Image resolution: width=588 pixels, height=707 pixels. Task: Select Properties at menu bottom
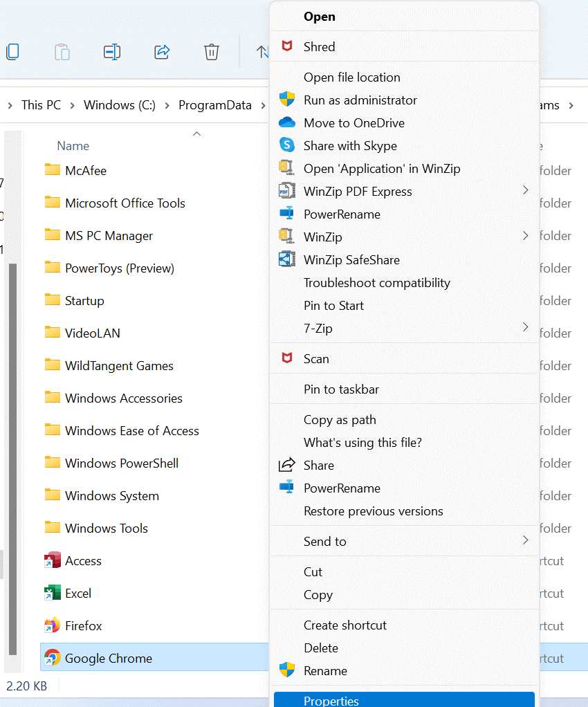tap(404, 699)
